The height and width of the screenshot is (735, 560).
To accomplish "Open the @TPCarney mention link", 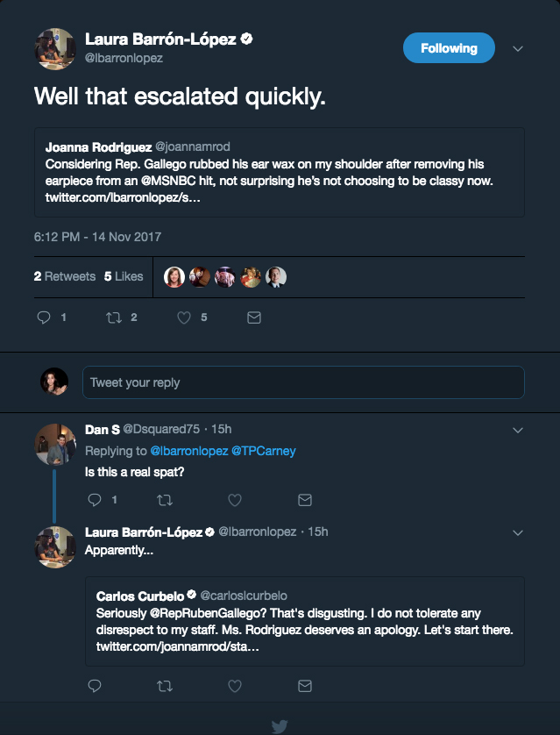I will tap(263, 451).
